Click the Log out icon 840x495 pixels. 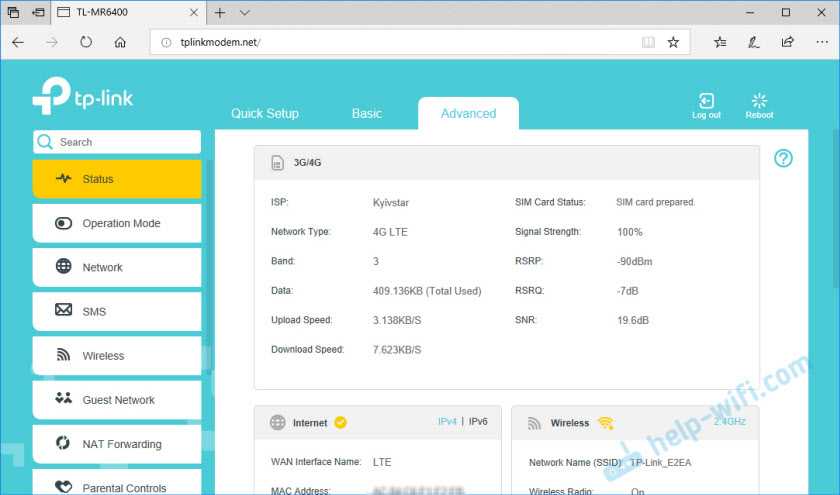tap(706, 101)
